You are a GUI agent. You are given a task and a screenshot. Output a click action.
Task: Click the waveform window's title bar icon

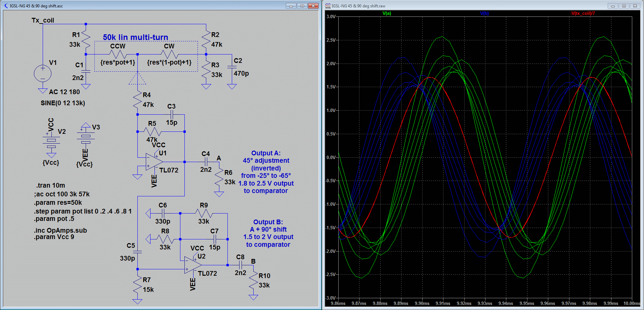pos(328,6)
